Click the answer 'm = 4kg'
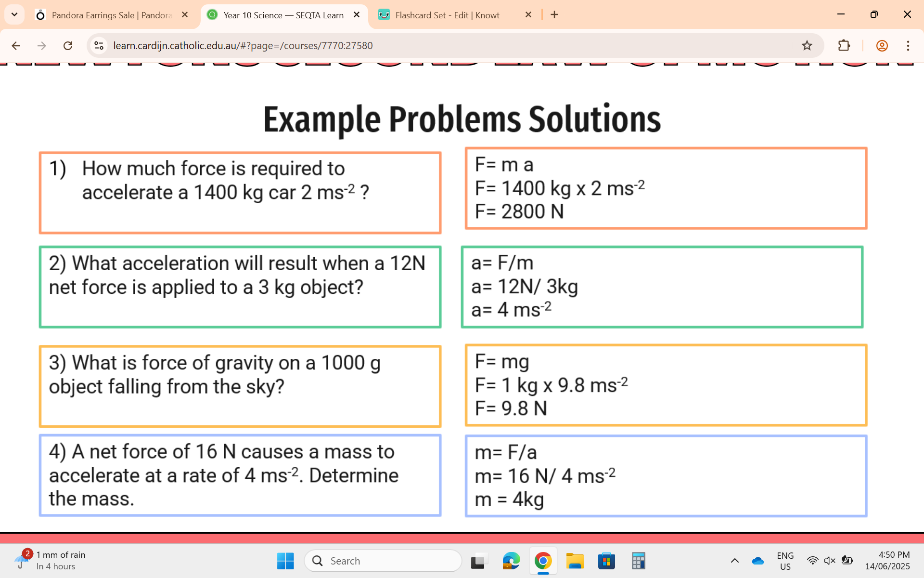Screen dimensions: 924x578 pos(509,500)
